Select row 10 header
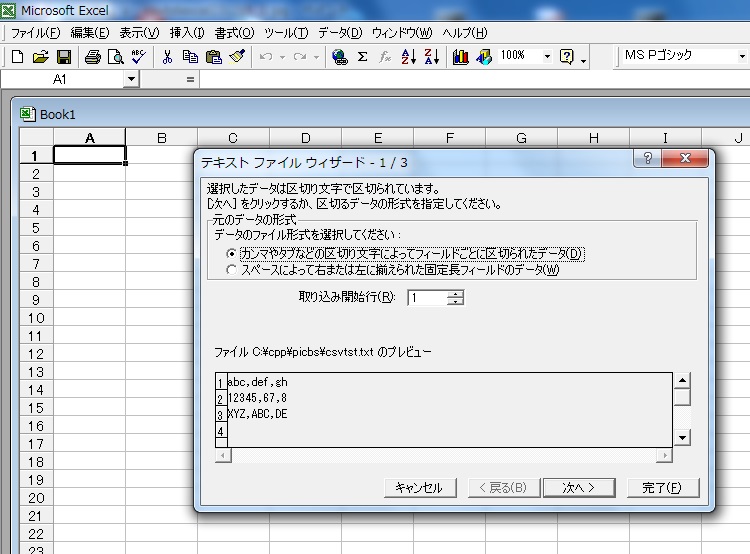This screenshot has width=750, height=554. pos(36,318)
